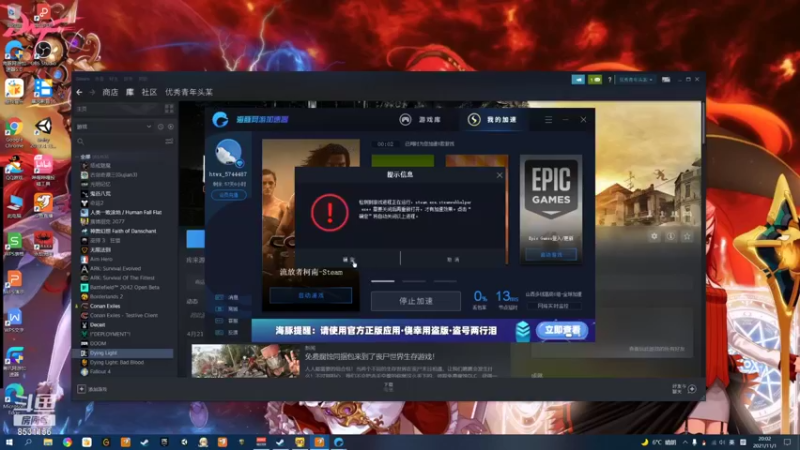Click Steam blue announcements icon
This screenshot has height=450, width=800.
coord(578,80)
